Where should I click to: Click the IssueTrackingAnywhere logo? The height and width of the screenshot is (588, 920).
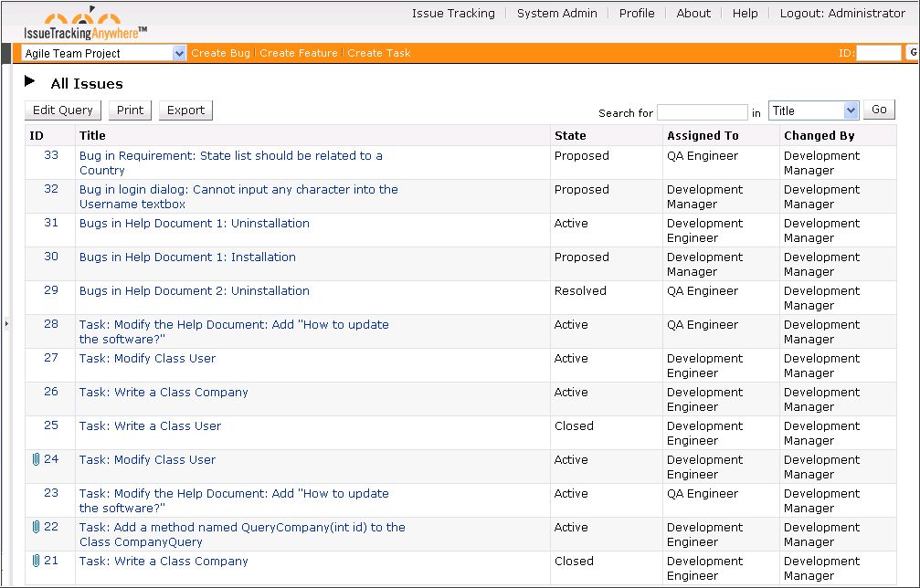click(x=86, y=24)
